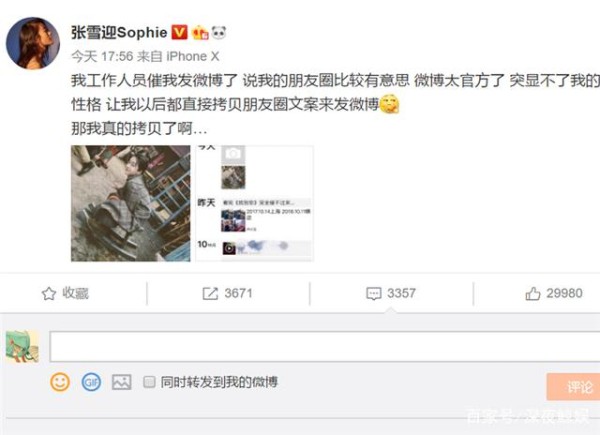This screenshot has width=600, height=435.
Task: Open the post timestamp 今天 17:56
Action: coord(102,57)
